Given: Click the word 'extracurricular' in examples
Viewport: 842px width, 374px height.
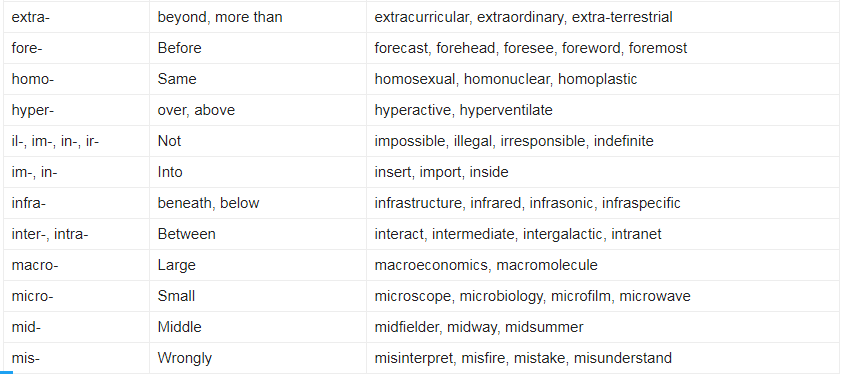Looking at the screenshot, I should pos(422,17).
